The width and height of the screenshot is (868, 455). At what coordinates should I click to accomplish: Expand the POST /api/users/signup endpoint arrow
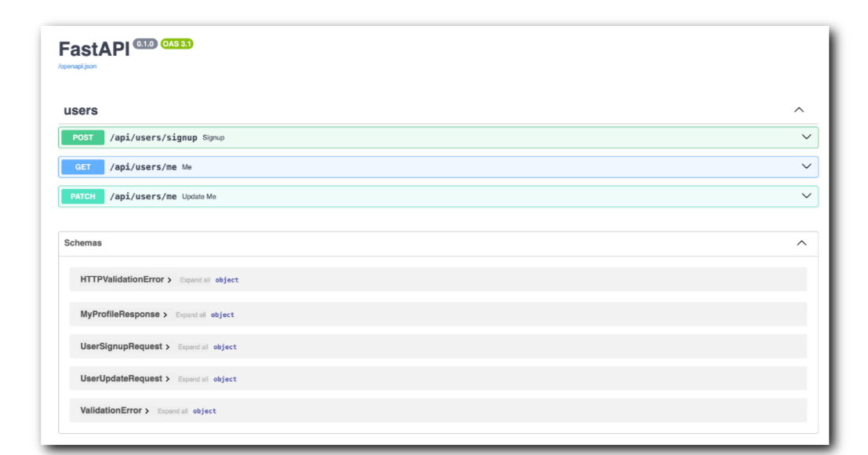tap(807, 137)
